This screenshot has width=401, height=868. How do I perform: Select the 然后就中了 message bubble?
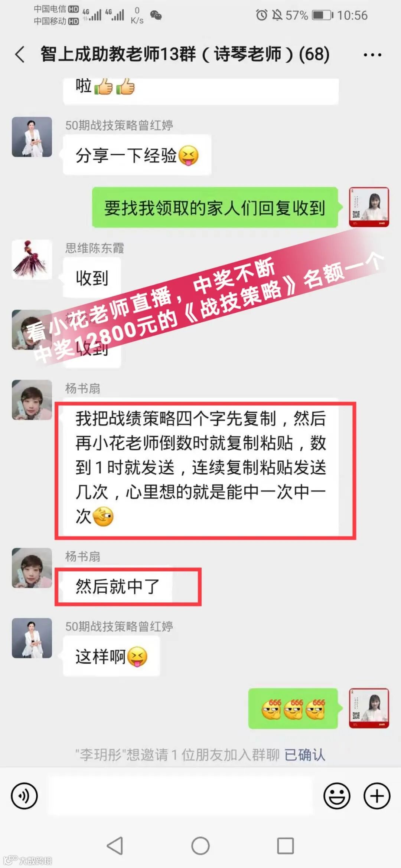pos(118,586)
